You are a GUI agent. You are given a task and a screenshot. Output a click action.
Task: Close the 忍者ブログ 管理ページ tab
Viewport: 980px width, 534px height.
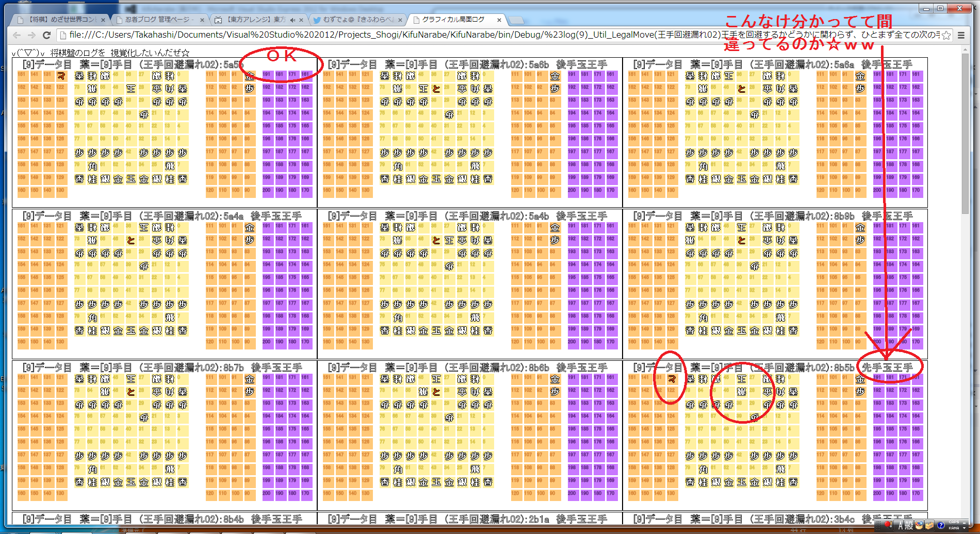pos(202,20)
